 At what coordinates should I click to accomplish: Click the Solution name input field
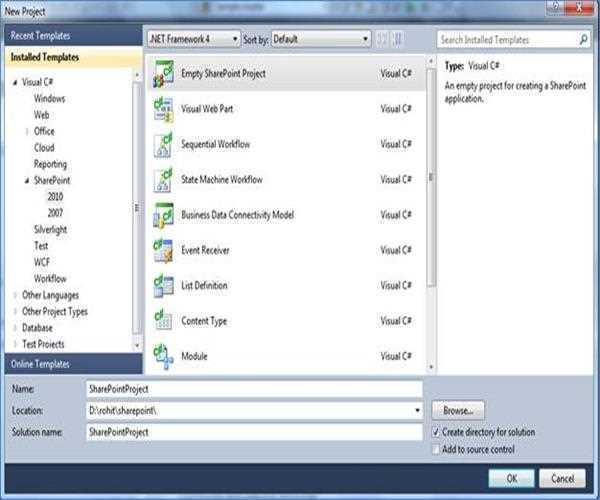pyautogui.click(x=254, y=432)
